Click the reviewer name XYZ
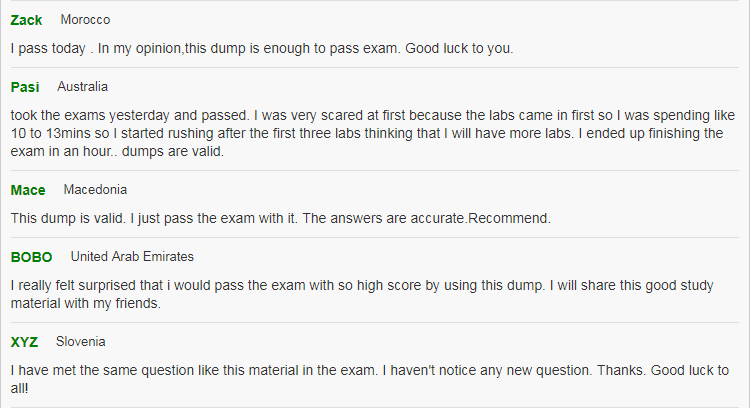The width and height of the screenshot is (751, 408). (x=24, y=342)
